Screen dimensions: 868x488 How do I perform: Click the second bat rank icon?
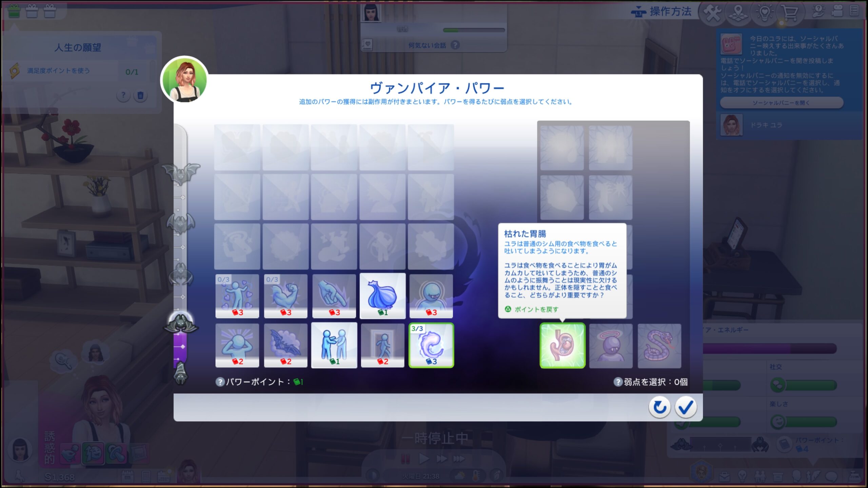[181, 224]
